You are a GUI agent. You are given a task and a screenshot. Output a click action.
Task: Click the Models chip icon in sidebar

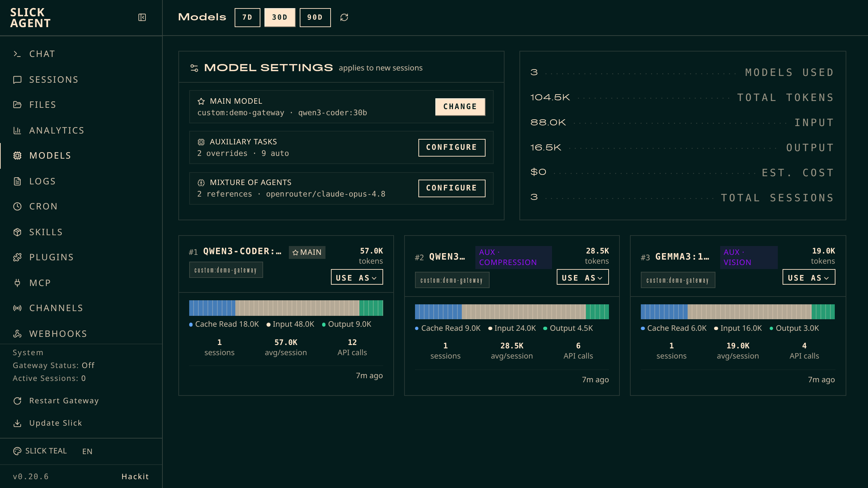pyautogui.click(x=17, y=156)
